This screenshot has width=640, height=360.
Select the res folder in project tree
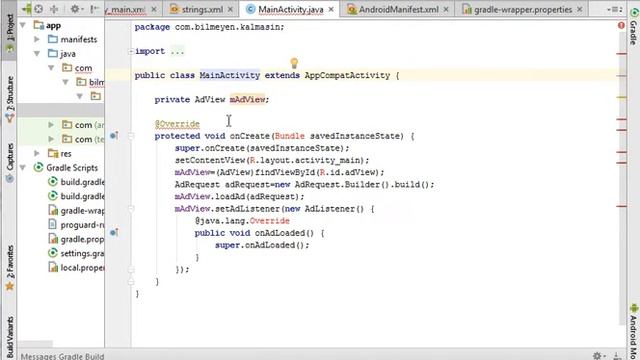click(60, 153)
